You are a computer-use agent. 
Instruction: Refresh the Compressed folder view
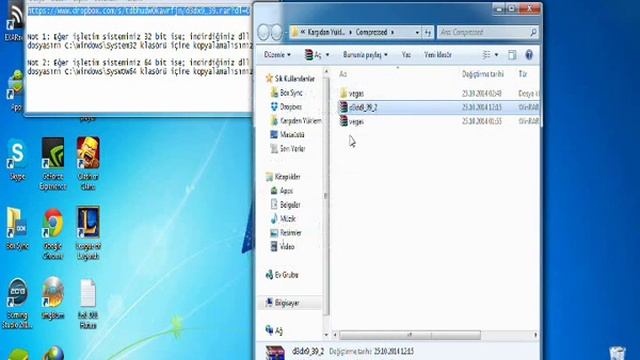pos(427,32)
